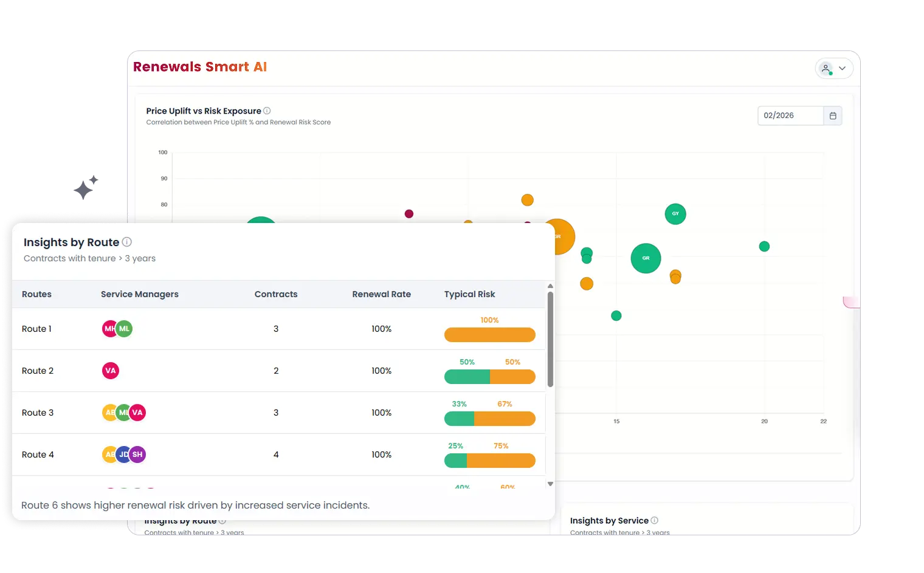The height and width of the screenshot is (573, 924).
Task: Select the large green GR bubble
Action: pyautogui.click(x=646, y=258)
